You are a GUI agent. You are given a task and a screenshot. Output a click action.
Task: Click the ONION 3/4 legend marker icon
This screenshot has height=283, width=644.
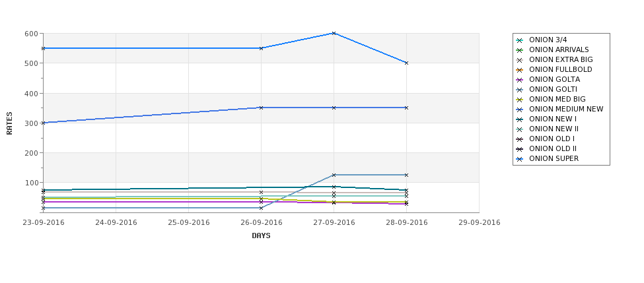tap(520, 40)
